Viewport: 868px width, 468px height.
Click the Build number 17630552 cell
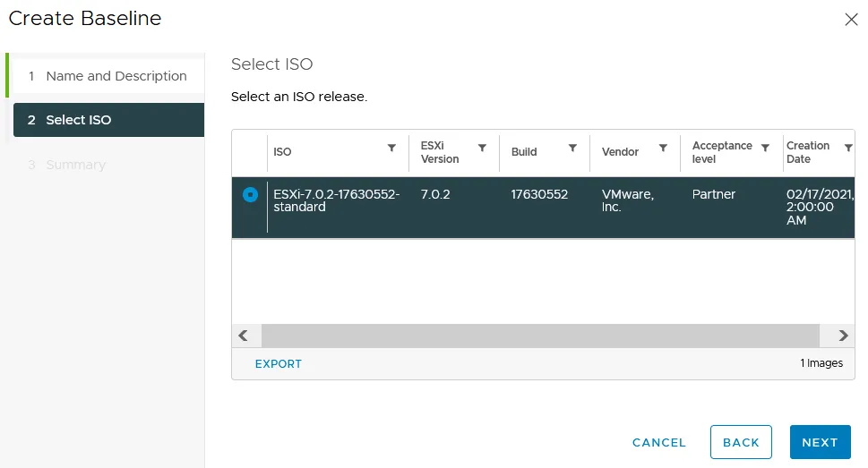point(539,194)
